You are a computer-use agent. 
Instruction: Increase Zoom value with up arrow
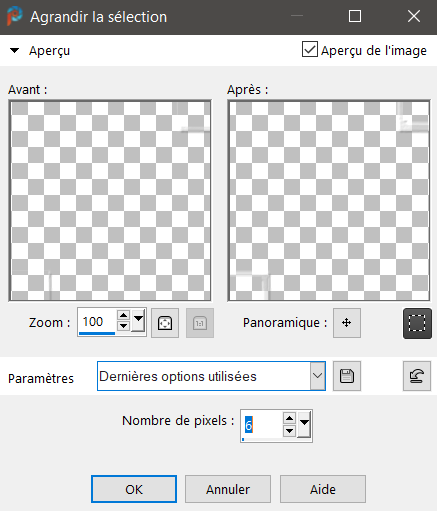click(124, 315)
